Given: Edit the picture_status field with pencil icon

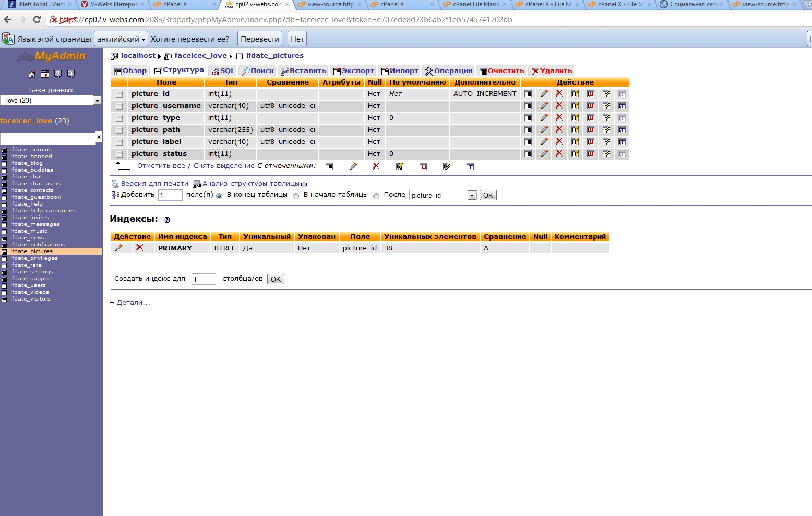Looking at the screenshot, I should [544, 154].
